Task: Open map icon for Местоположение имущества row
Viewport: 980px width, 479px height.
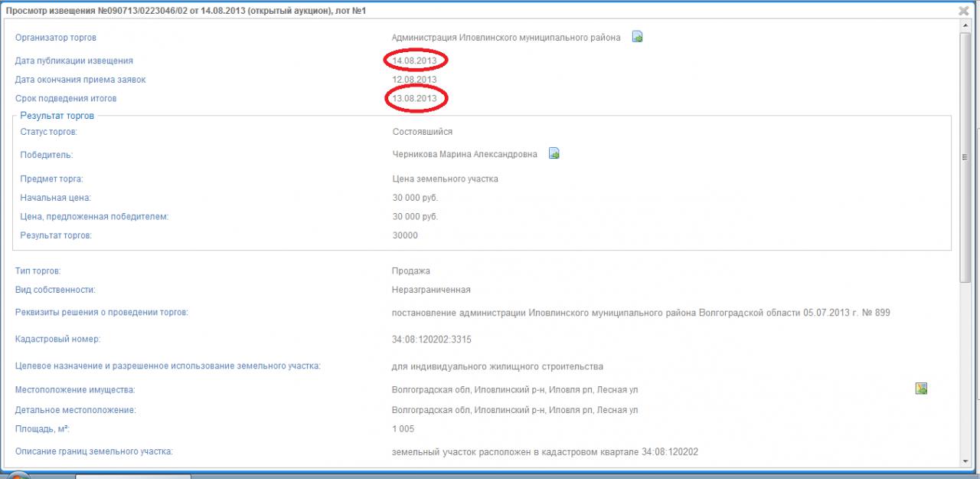Action: point(922,389)
